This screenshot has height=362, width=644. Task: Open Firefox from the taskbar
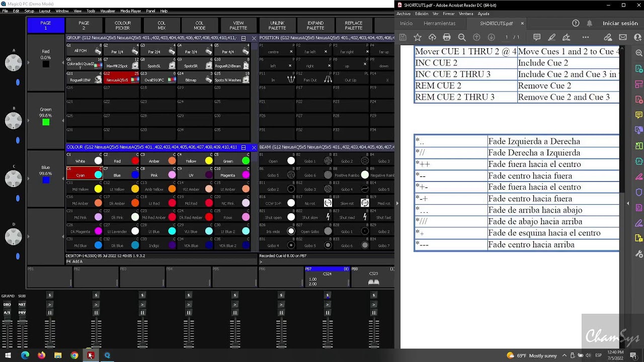pyautogui.click(x=41, y=355)
